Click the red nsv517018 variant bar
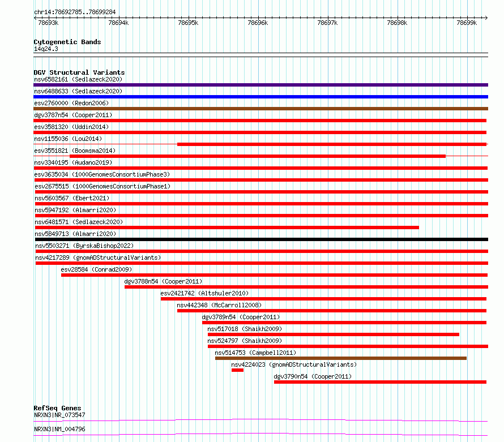Image resolution: width=504 pixels, height=442 pixels. [334, 334]
